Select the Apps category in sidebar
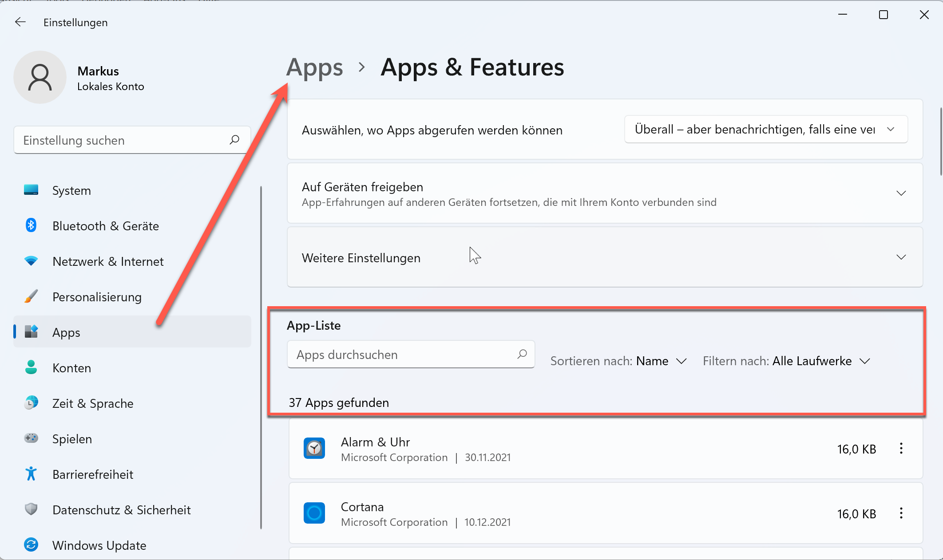This screenshot has height=560, width=943. point(132,332)
